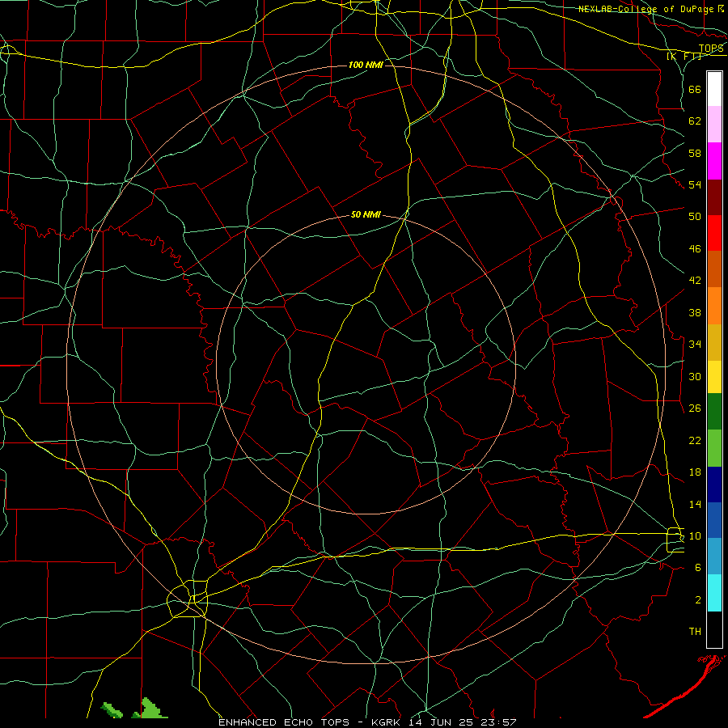728x728 pixels.
Task: Click the legend value '38'
Action: pyautogui.click(x=695, y=312)
